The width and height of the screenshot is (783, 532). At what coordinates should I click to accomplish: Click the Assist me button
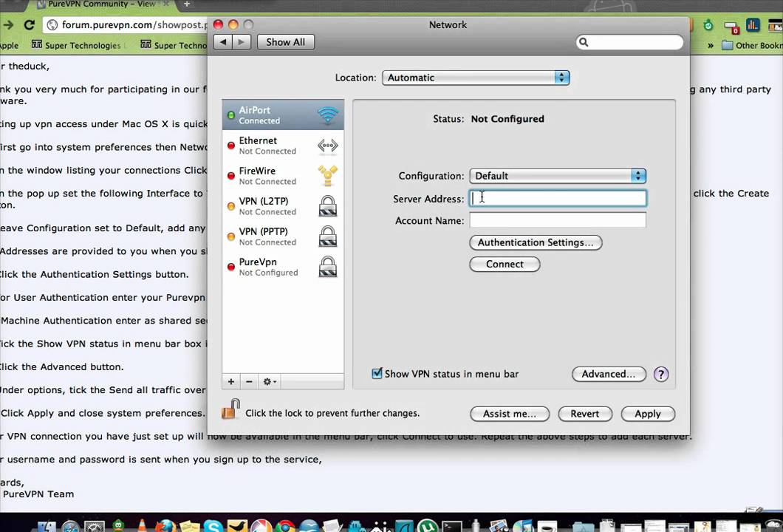(x=510, y=414)
